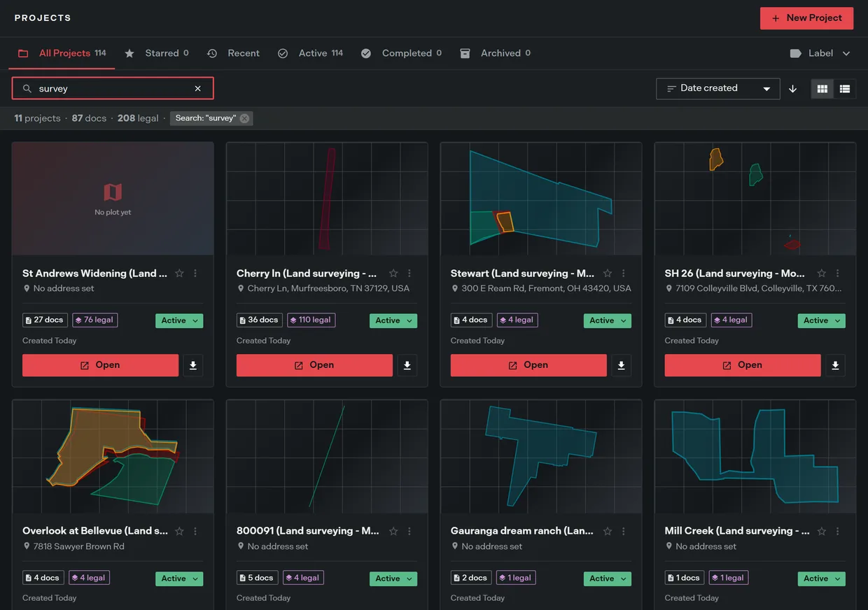868x610 pixels.
Task: Clear the survey search text
Action: 198,89
